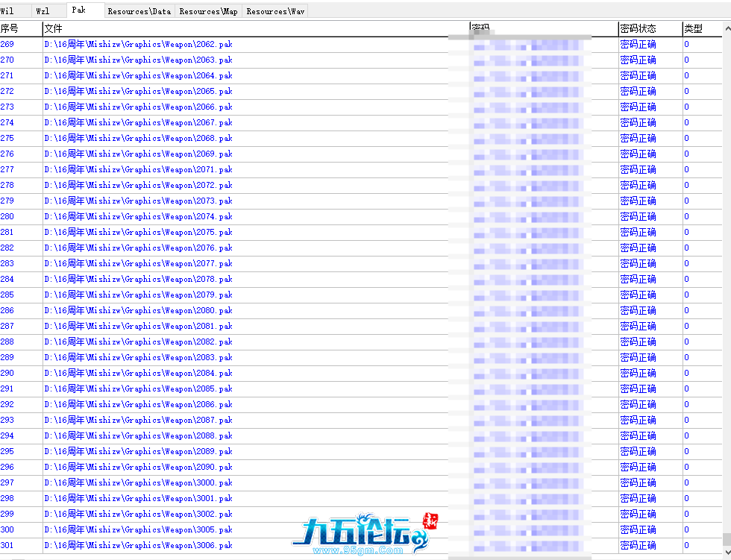
Task: Switch to the Wil tab
Action: [16, 11]
